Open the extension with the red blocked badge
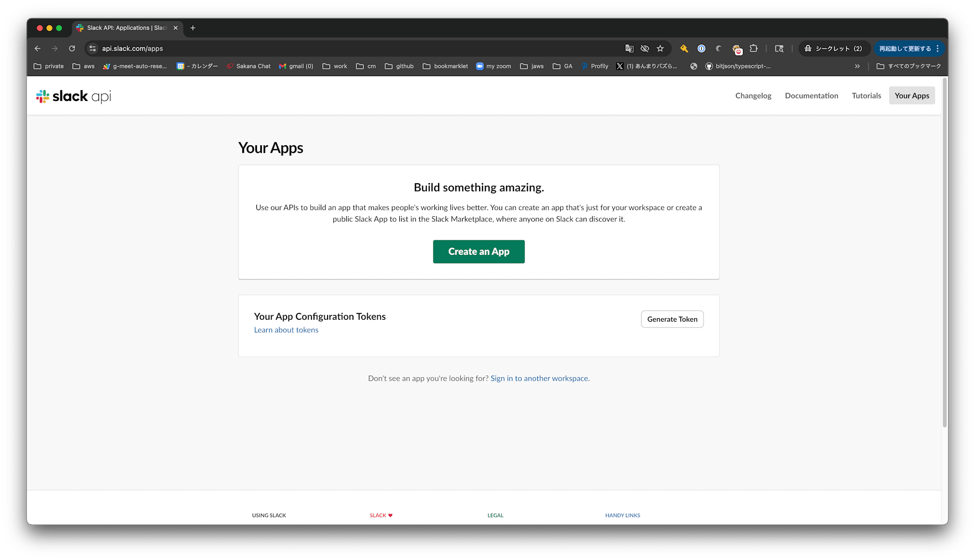 [737, 49]
